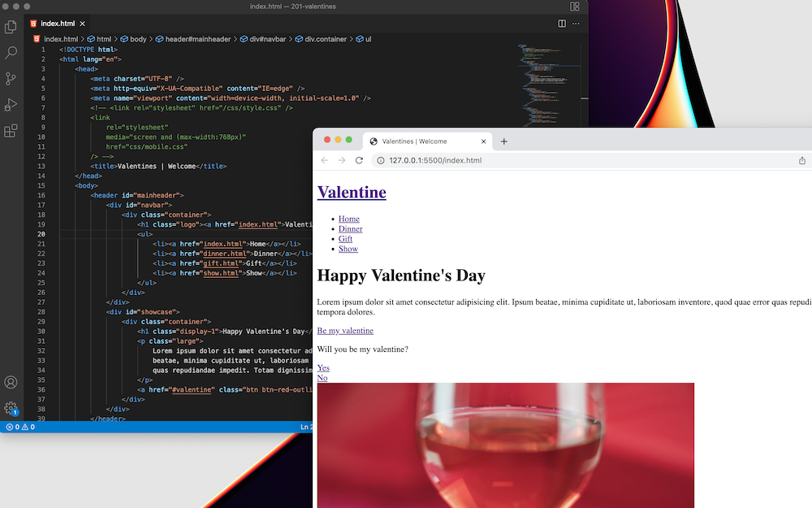This screenshot has height=508, width=812.
Task: Open the Explorer view in VS Code activity bar
Action: point(11,27)
